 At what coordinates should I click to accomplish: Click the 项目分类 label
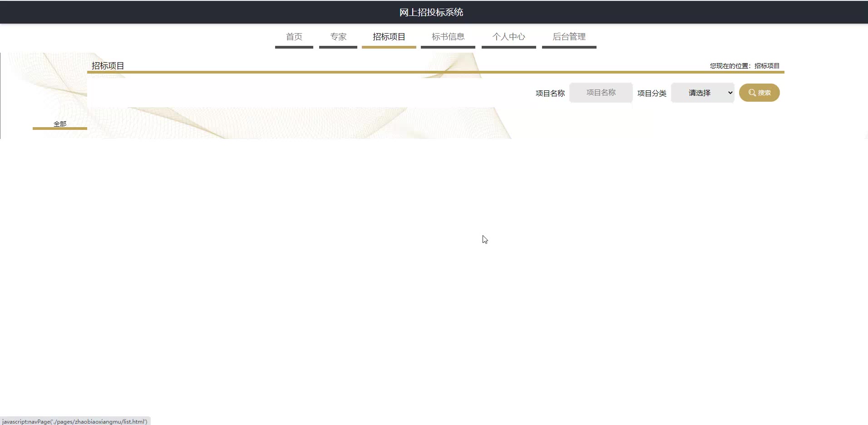point(652,93)
